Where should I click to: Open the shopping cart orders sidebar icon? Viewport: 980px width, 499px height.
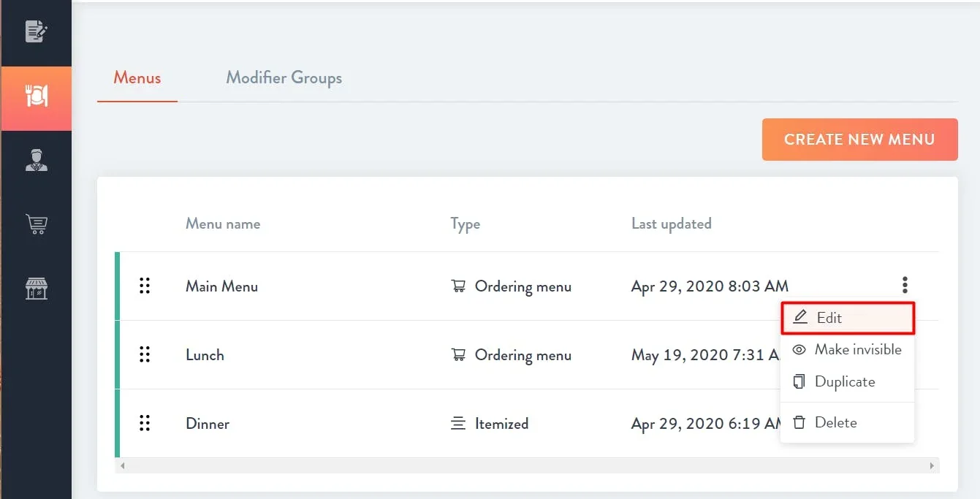click(36, 224)
